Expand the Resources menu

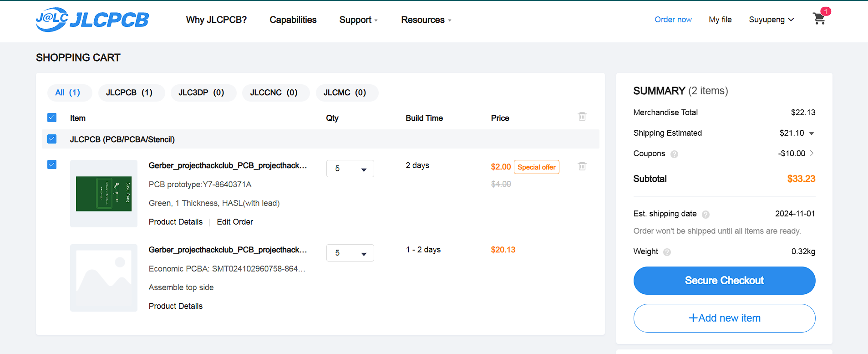tap(426, 20)
